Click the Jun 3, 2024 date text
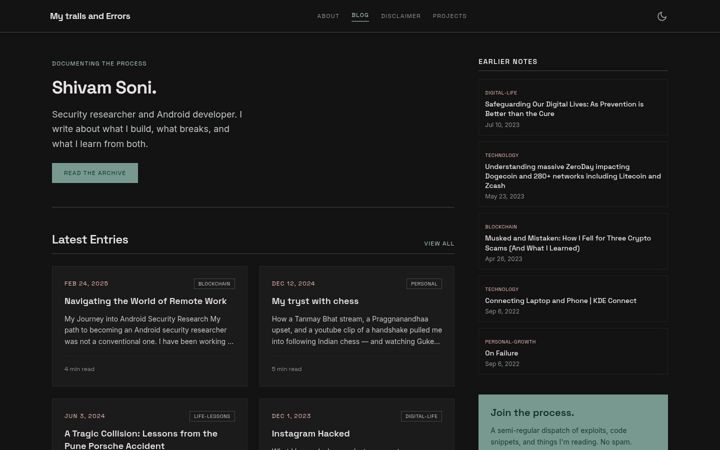The width and height of the screenshot is (720, 450). [x=84, y=416]
